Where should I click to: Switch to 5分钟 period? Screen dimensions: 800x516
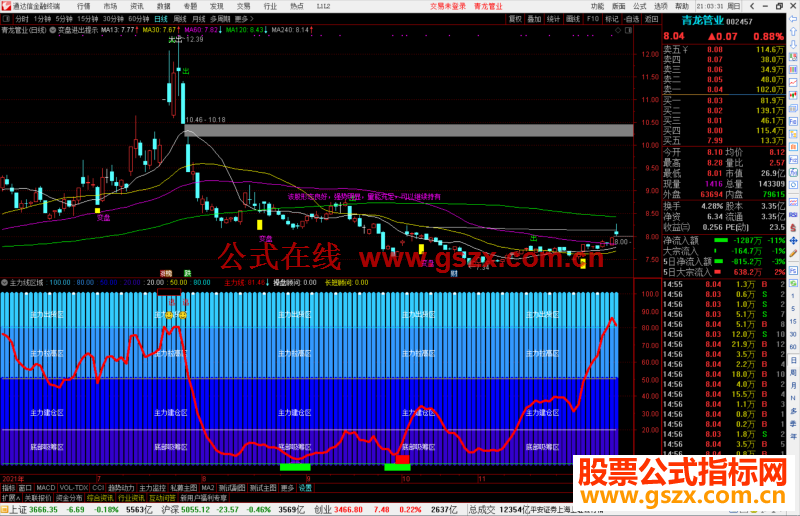(64, 19)
